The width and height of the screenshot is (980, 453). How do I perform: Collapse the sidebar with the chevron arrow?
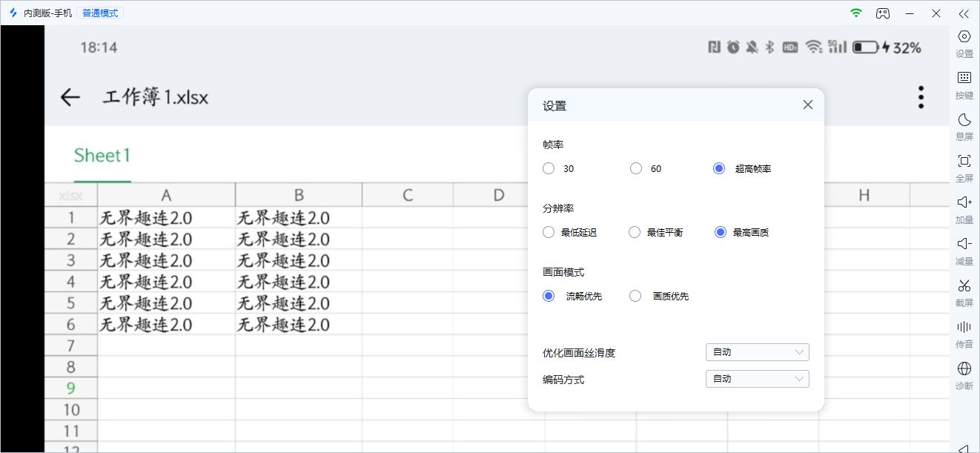964,13
